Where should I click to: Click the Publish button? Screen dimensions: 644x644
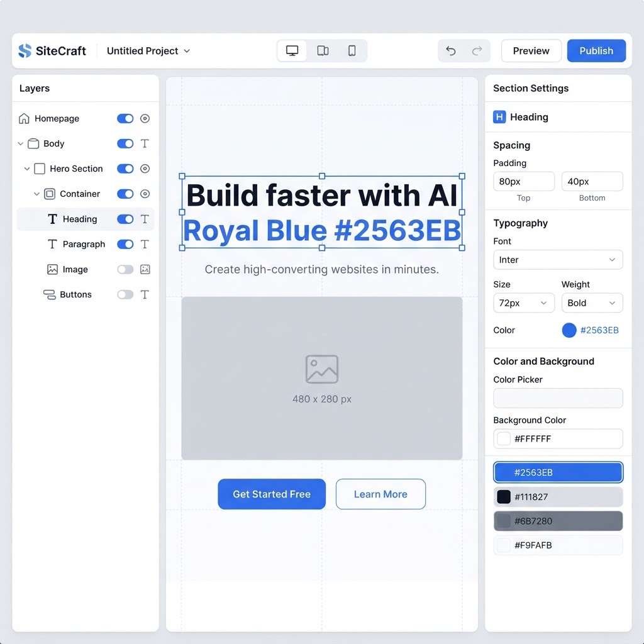click(x=596, y=50)
